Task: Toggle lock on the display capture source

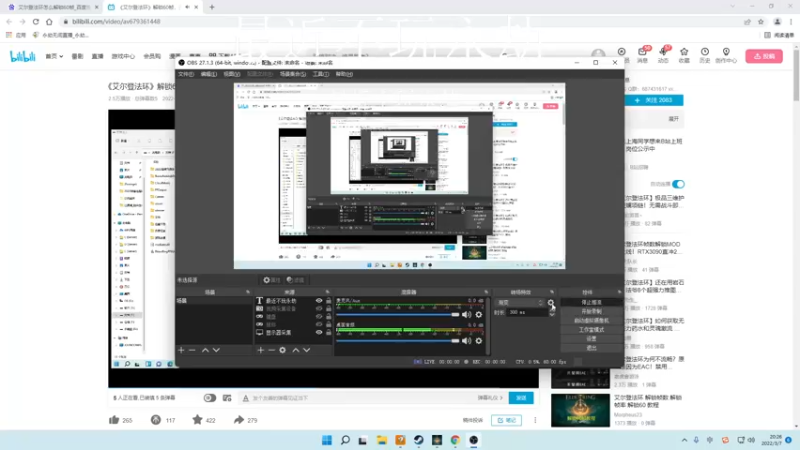Action: (329, 333)
